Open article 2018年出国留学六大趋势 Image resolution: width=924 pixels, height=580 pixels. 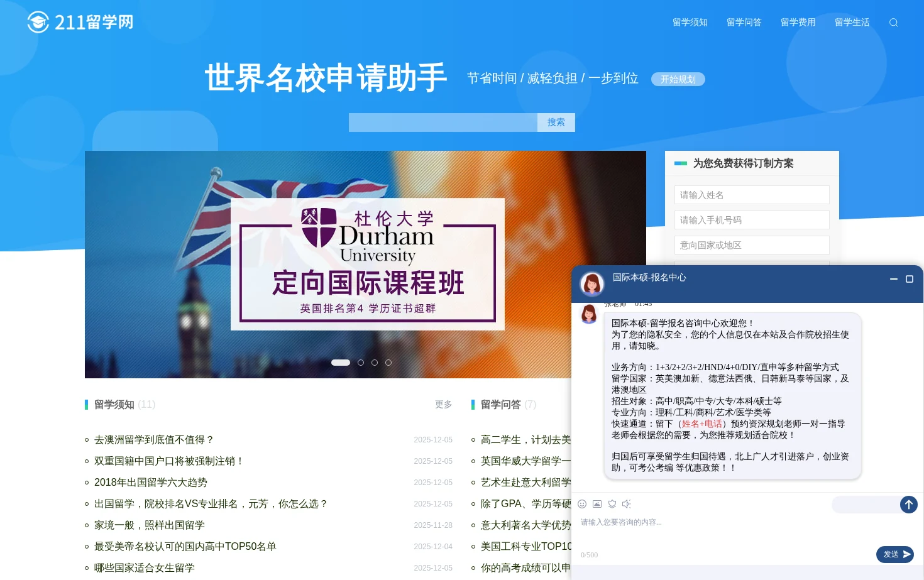point(151,483)
